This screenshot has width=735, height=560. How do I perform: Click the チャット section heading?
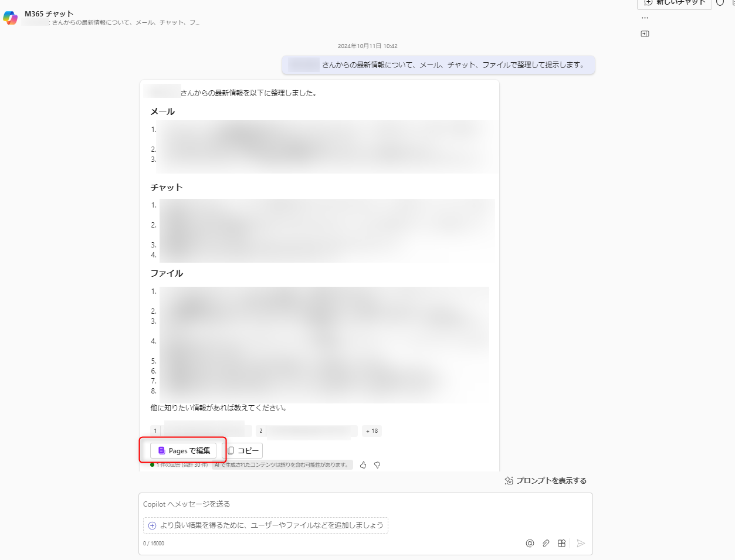(167, 188)
